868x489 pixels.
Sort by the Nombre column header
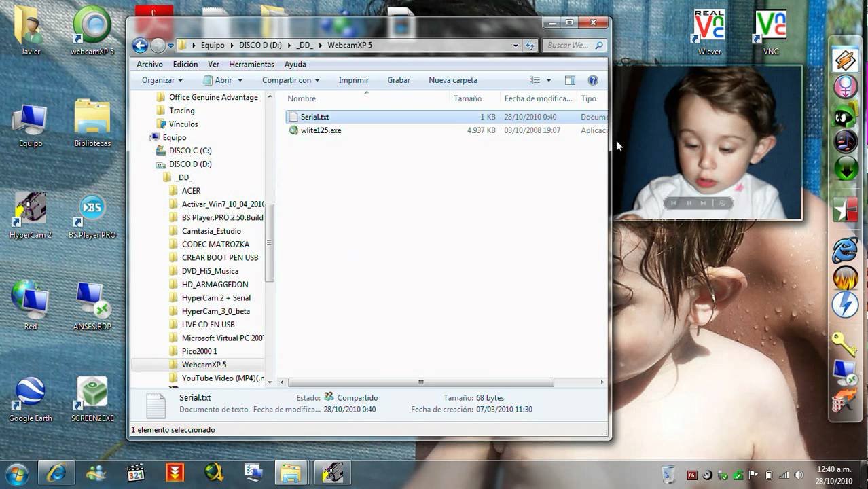(x=366, y=98)
